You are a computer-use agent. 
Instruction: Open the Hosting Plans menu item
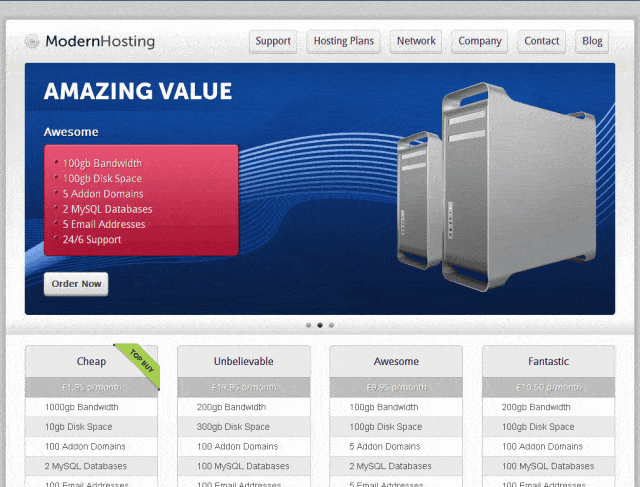click(x=344, y=41)
